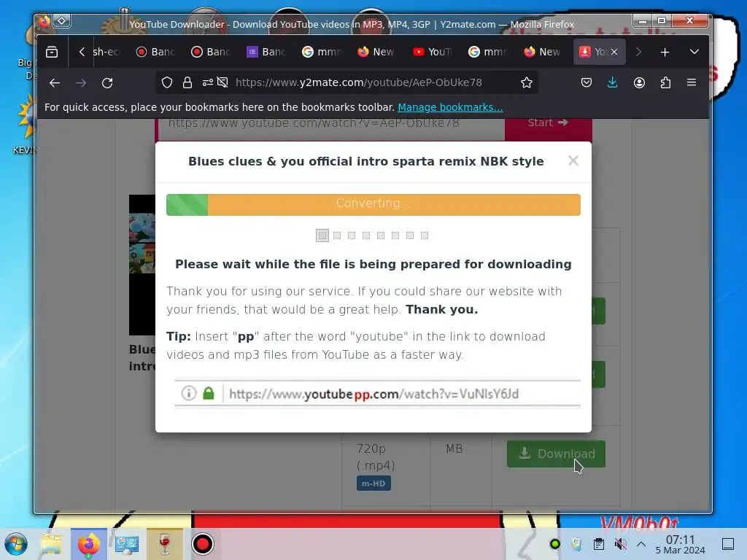Open tracking protection shield icon
The height and width of the screenshot is (560, 747).
(167, 83)
